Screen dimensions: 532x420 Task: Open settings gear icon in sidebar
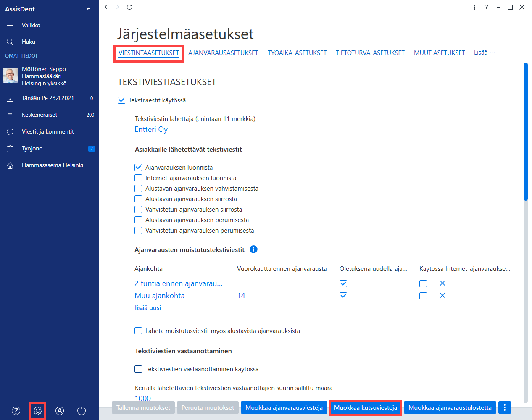[38, 411]
